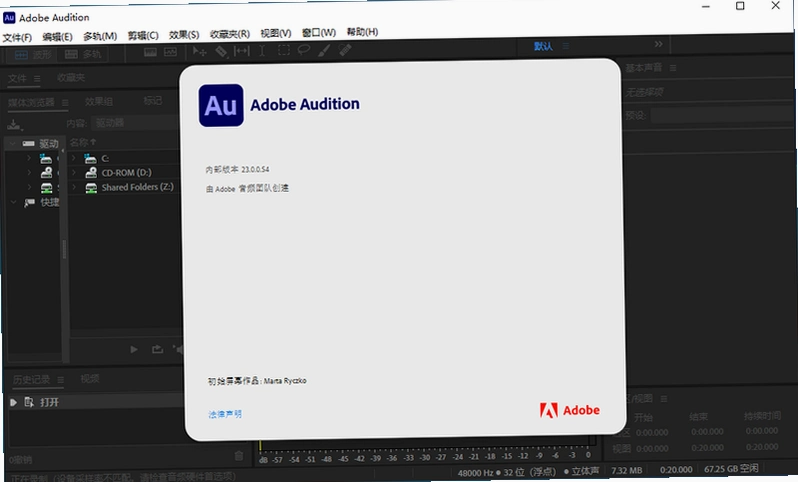798x482 pixels.
Task: Collapse the 快捷 shortcuts tree node
Action: click(x=13, y=202)
